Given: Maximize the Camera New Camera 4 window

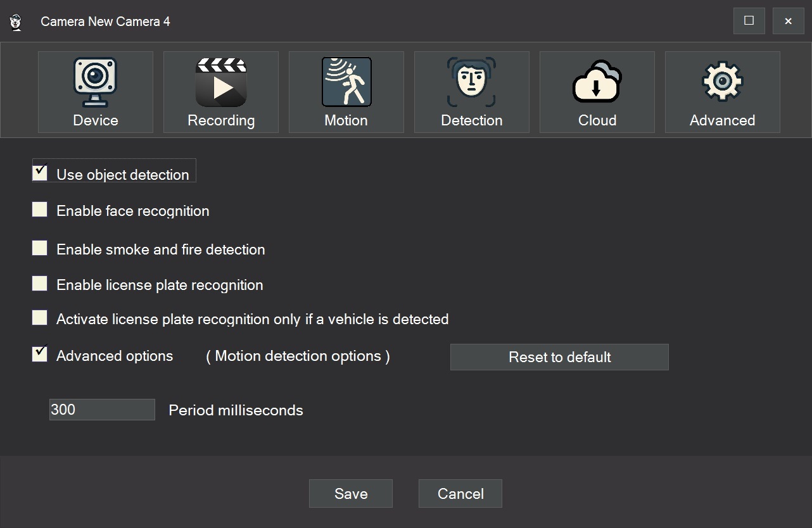Looking at the screenshot, I should (x=749, y=21).
